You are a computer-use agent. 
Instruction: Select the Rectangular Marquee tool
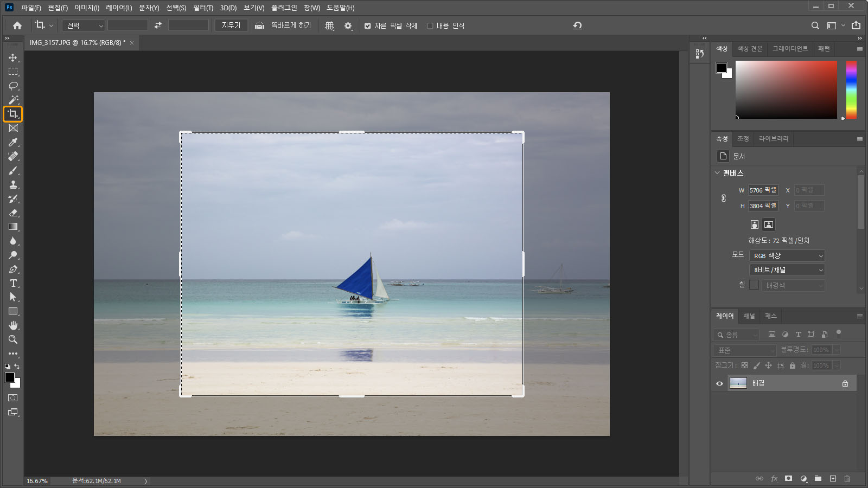(13, 72)
